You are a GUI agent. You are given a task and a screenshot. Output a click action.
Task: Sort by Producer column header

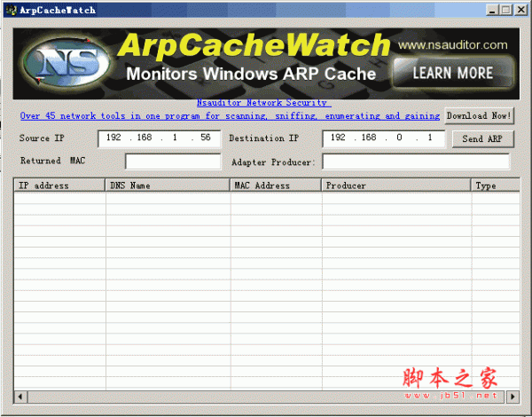coord(396,185)
